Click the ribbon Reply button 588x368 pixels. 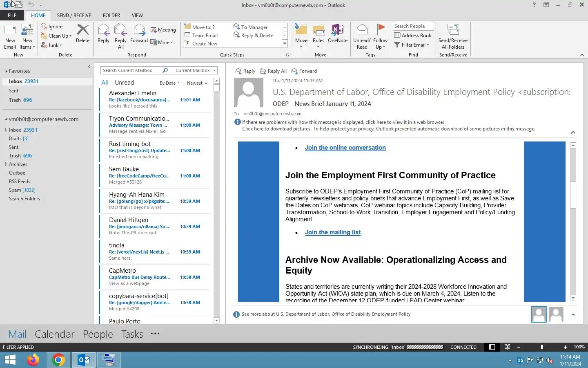coord(103,33)
